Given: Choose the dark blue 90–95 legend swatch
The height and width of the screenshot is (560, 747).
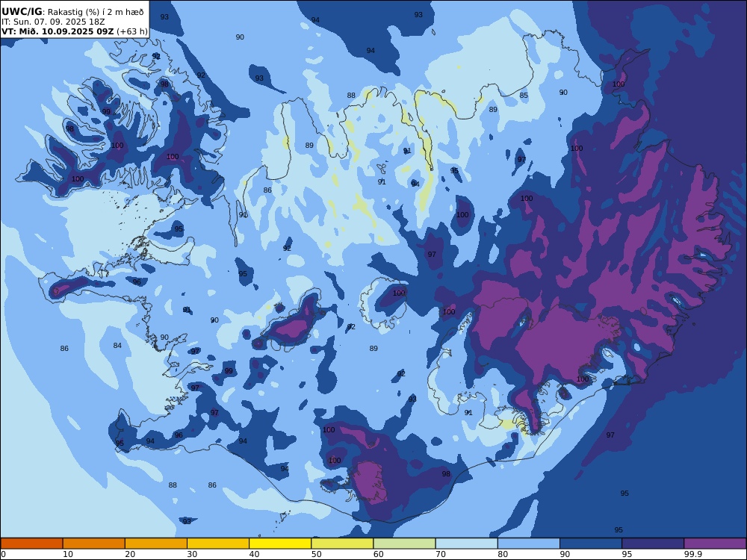Looking at the screenshot, I should tap(591, 544).
